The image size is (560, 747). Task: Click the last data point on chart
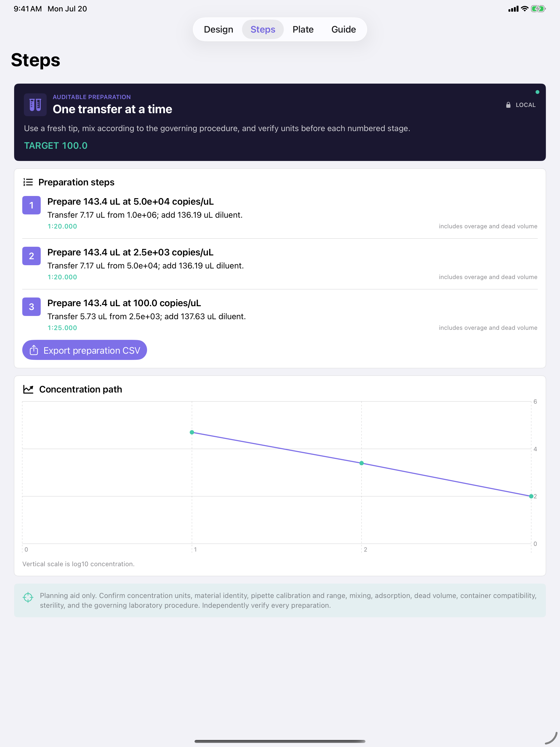click(531, 496)
